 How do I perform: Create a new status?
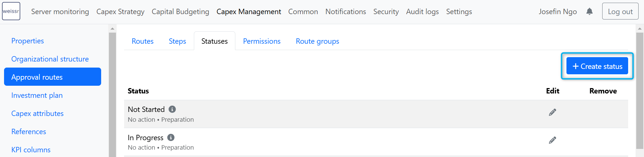click(x=597, y=66)
